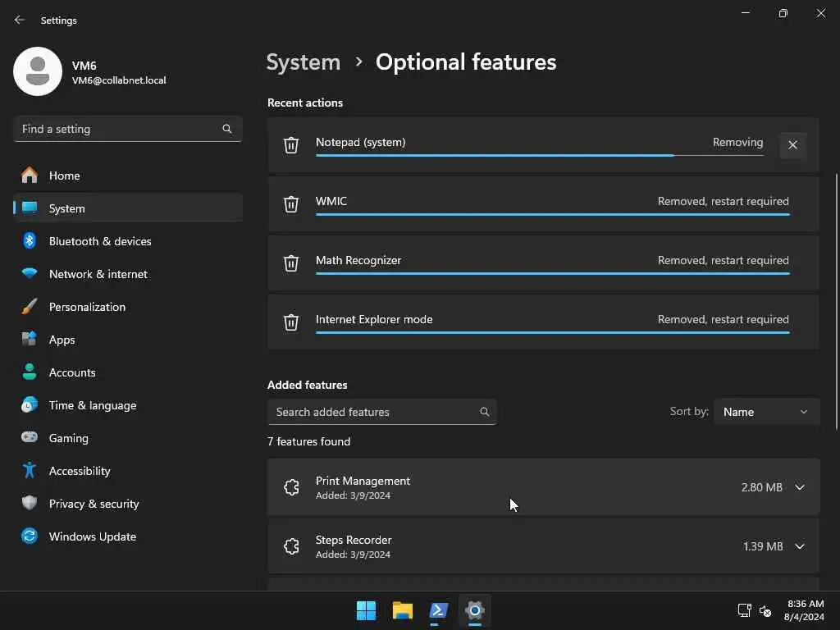The width and height of the screenshot is (840, 630).
Task: Click the Start button on taskbar
Action: 366,610
